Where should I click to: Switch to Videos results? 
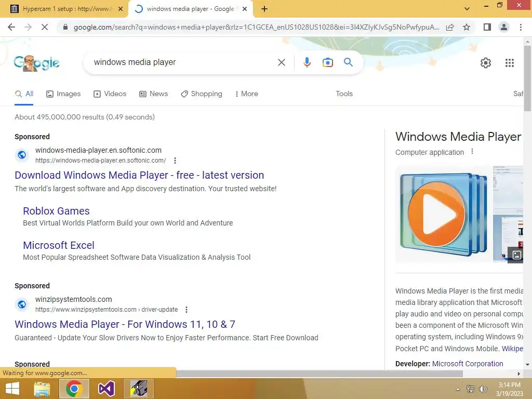tap(110, 94)
